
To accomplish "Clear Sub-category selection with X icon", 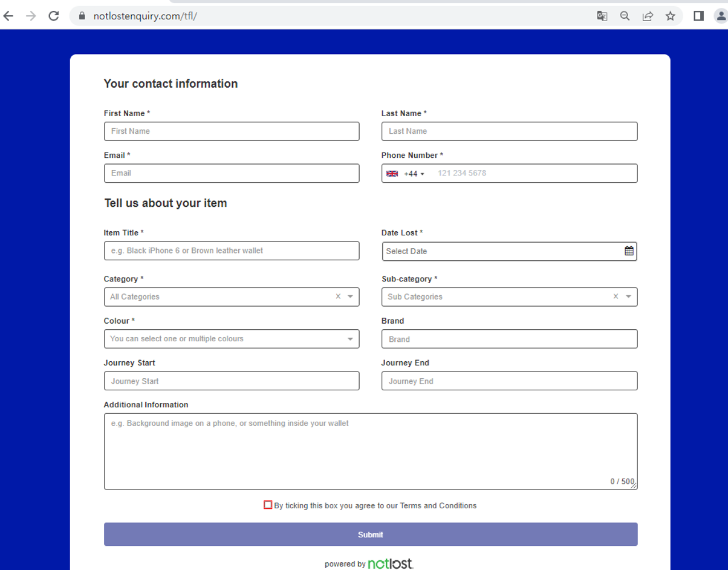I will [616, 296].
